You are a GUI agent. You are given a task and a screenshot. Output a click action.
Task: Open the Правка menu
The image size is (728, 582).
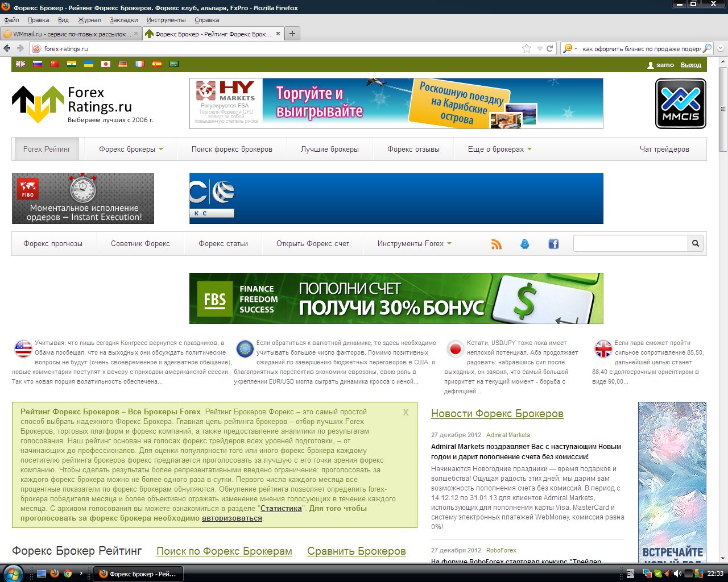38,20
